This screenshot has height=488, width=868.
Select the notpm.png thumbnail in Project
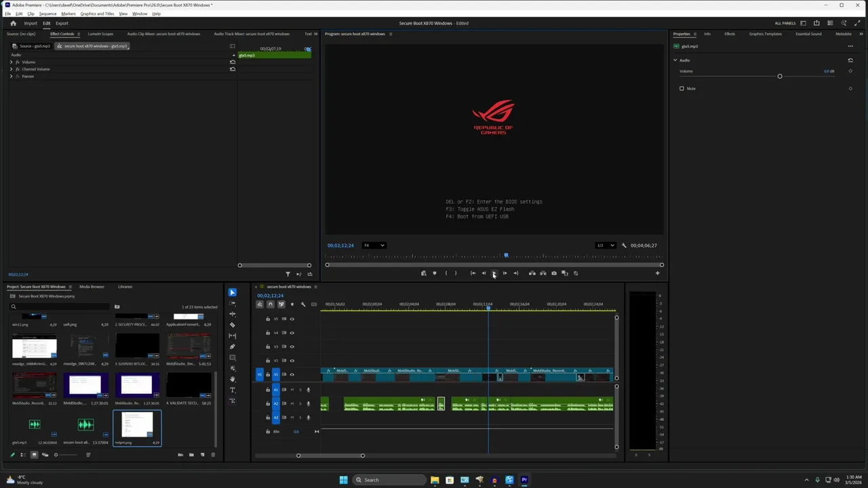coord(137,426)
